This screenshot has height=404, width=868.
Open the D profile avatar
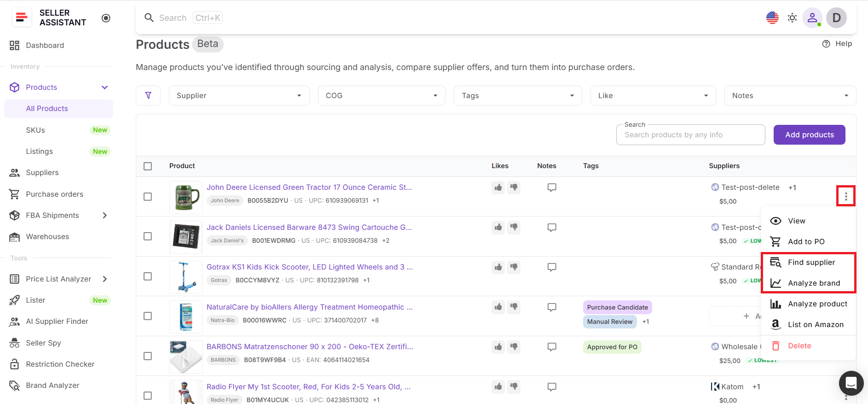click(x=836, y=18)
